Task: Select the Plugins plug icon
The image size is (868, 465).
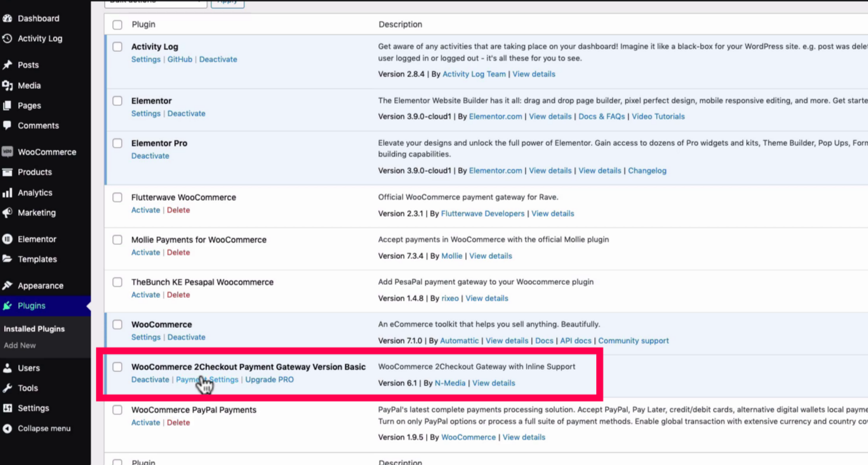Action: tap(8, 306)
